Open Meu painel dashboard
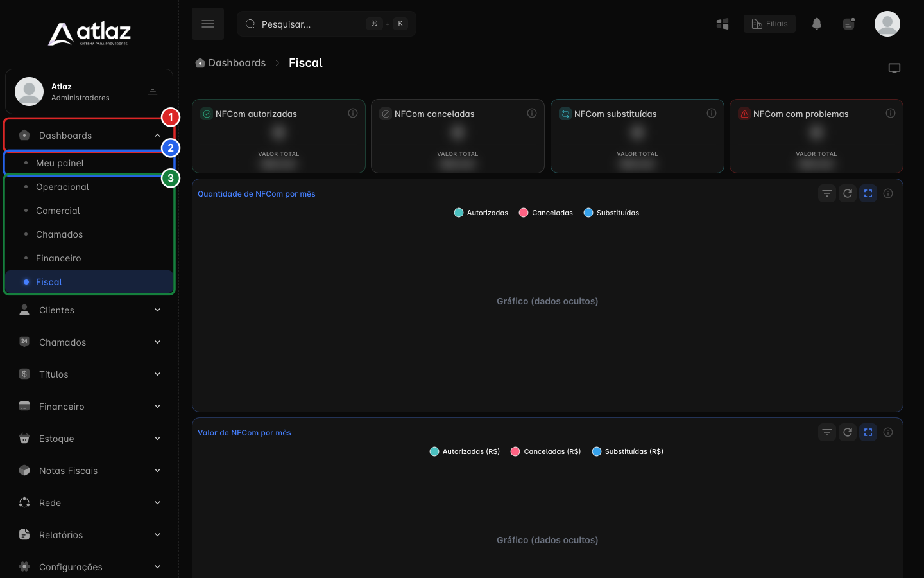This screenshot has width=924, height=578. tap(89, 163)
